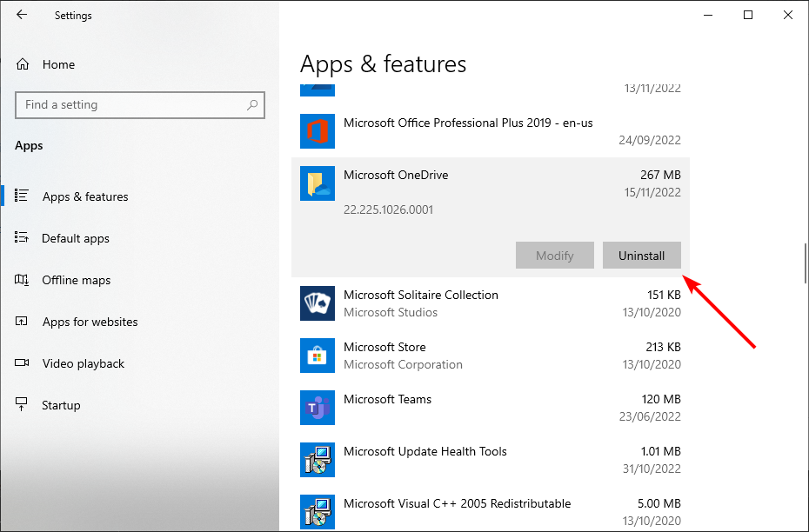Click the Home house icon
This screenshot has height=532, width=809.
coord(23,64)
